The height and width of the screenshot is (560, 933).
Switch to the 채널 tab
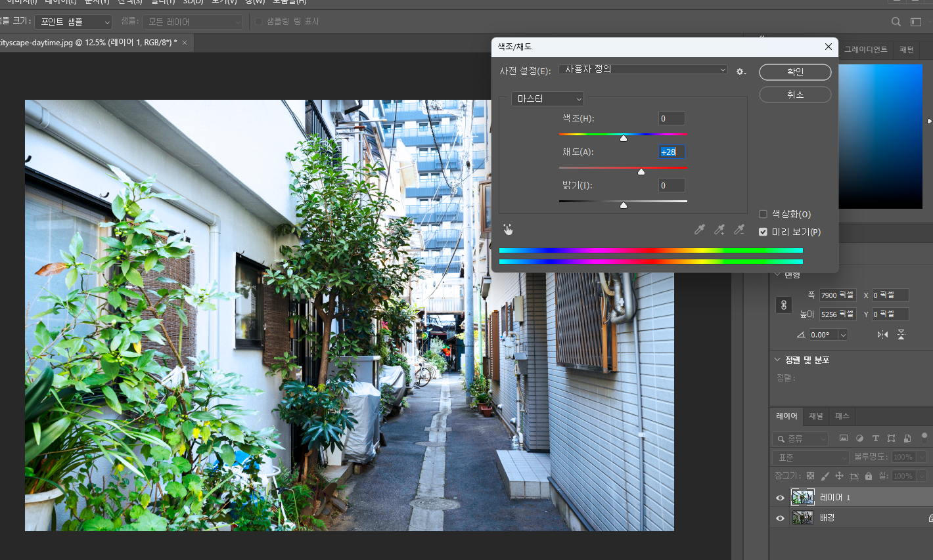click(x=815, y=416)
